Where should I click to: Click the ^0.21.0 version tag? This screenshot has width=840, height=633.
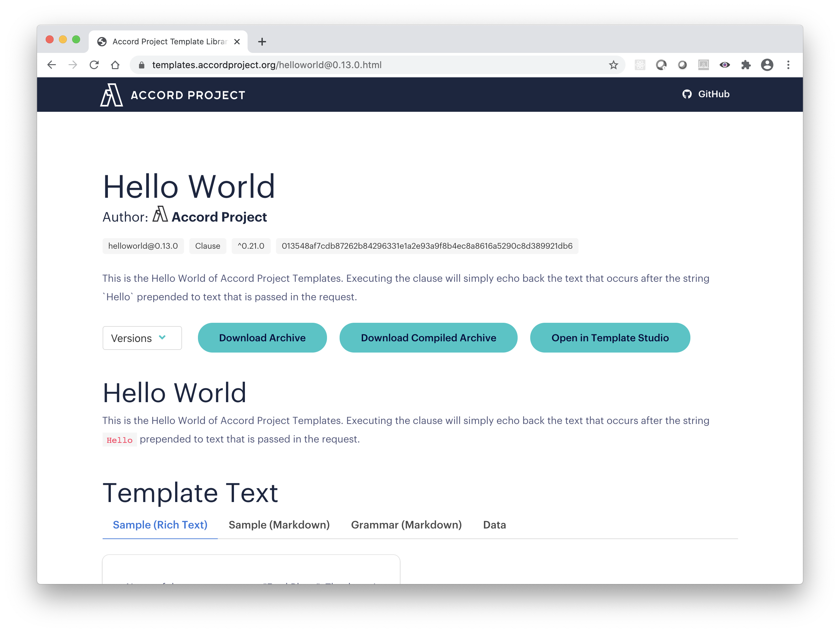point(251,246)
